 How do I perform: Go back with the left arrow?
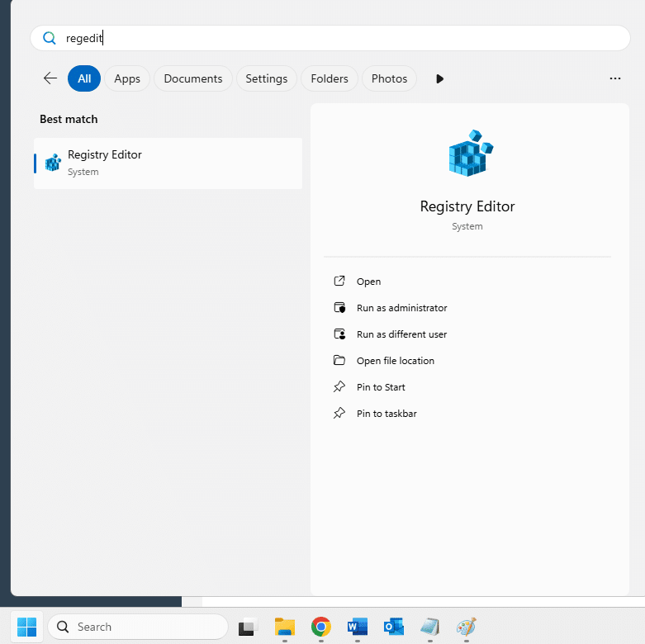(50, 78)
